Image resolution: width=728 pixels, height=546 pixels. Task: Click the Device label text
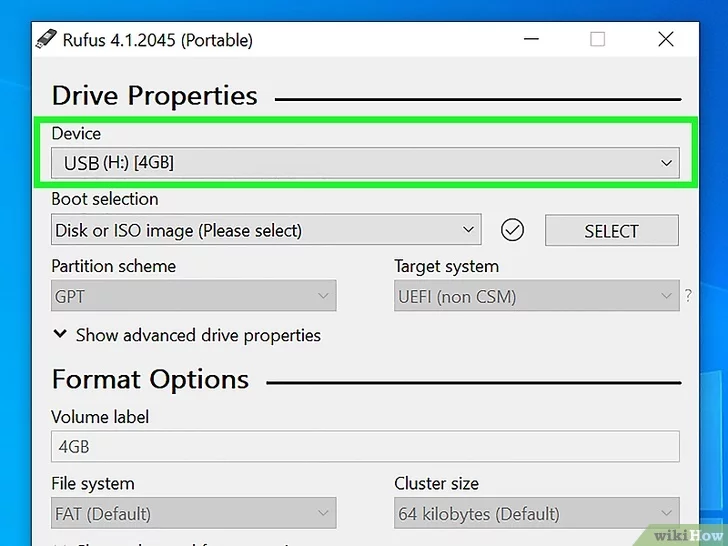pyautogui.click(x=76, y=133)
